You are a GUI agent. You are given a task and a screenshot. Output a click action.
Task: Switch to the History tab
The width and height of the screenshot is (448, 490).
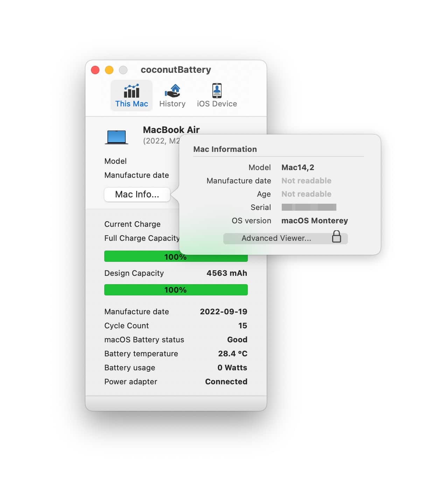coord(172,96)
